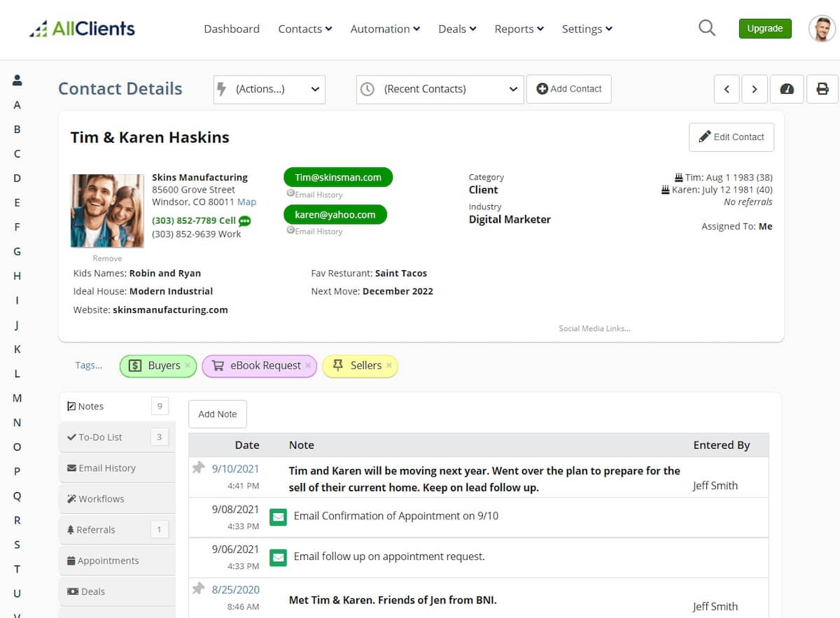This screenshot has width=840, height=618.
Task: Click the pin icon on the 9/10/2021 note
Action: (x=199, y=468)
